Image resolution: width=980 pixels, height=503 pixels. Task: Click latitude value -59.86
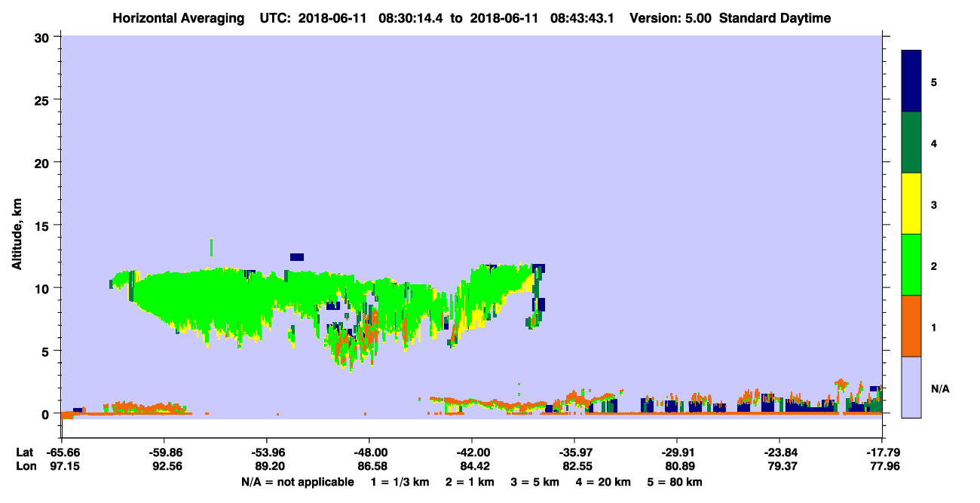click(x=164, y=452)
